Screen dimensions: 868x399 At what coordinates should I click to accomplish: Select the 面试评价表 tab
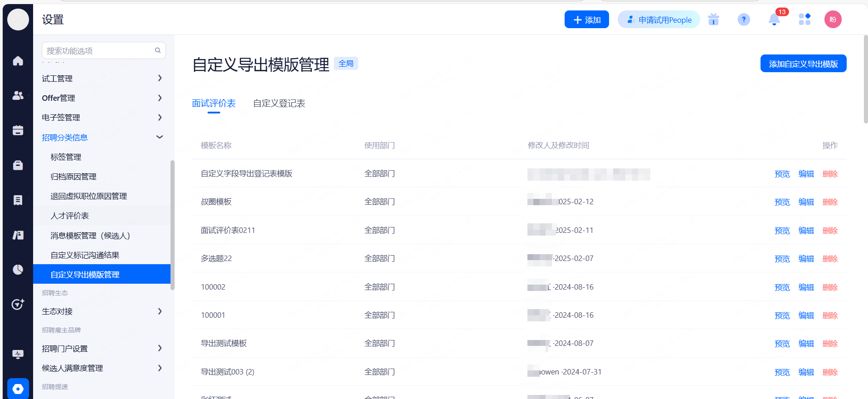[214, 103]
